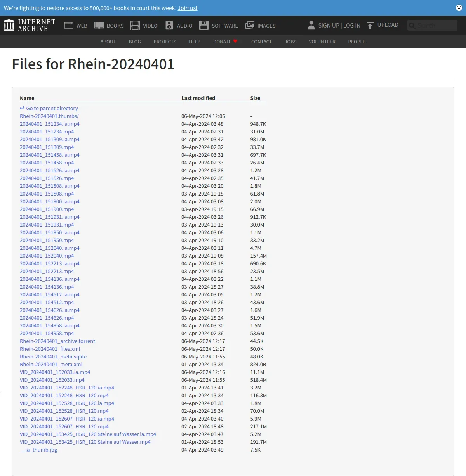Screen dimensions: 466x476
Task: Open Rhein-20240401_meta.xml
Action: click(51, 364)
